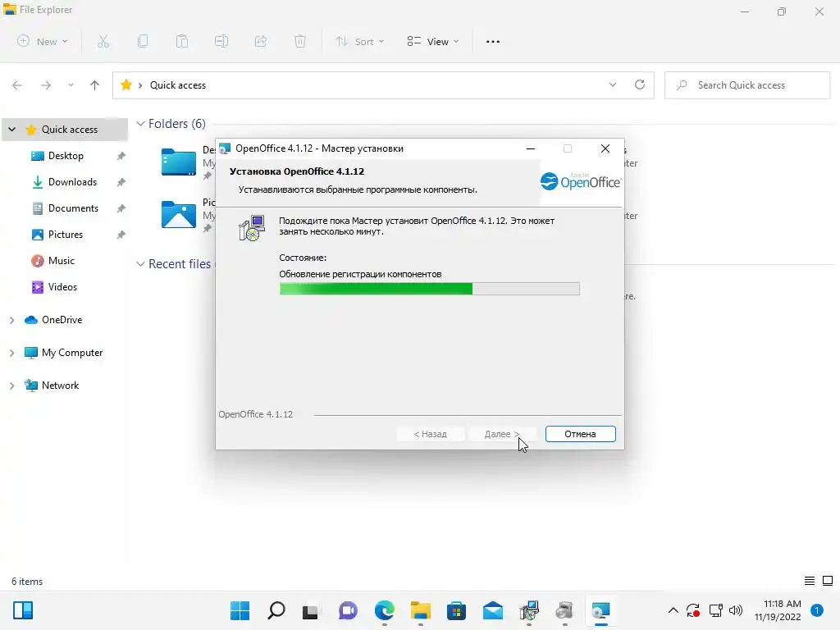840x630 pixels.
Task: Click the installation progress bar
Action: [x=429, y=290]
